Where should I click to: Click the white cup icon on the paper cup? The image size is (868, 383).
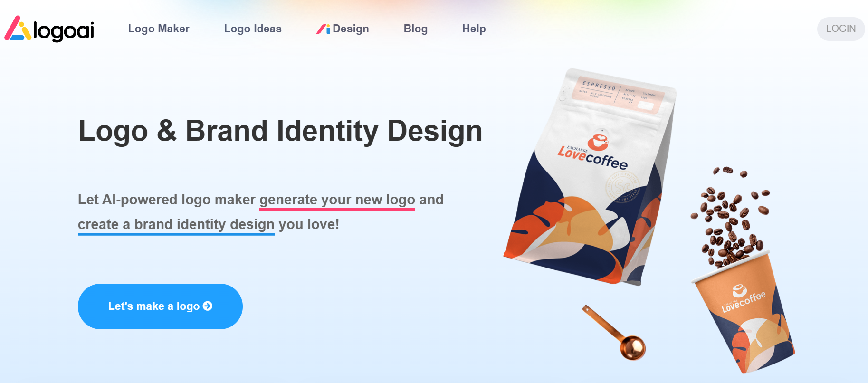(x=739, y=289)
